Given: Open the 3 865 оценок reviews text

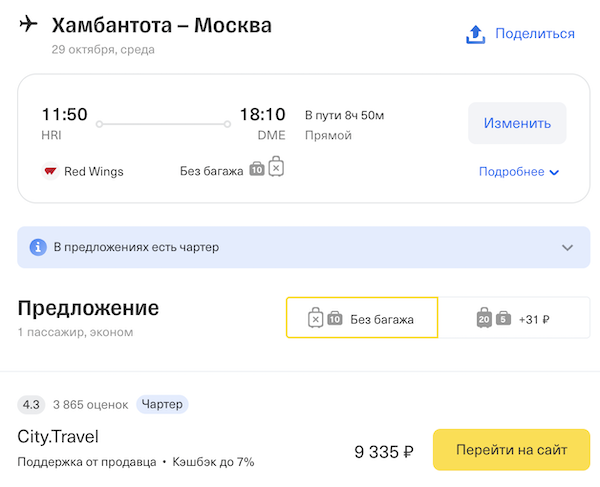Looking at the screenshot, I should coord(91,405).
